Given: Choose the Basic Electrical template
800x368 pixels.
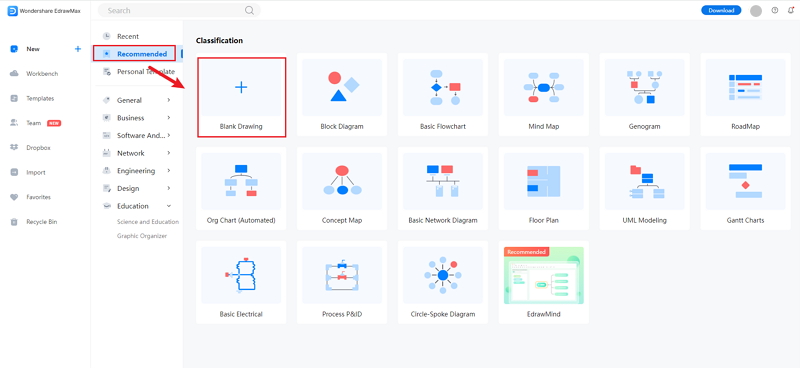Looking at the screenshot, I should coord(241,283).
